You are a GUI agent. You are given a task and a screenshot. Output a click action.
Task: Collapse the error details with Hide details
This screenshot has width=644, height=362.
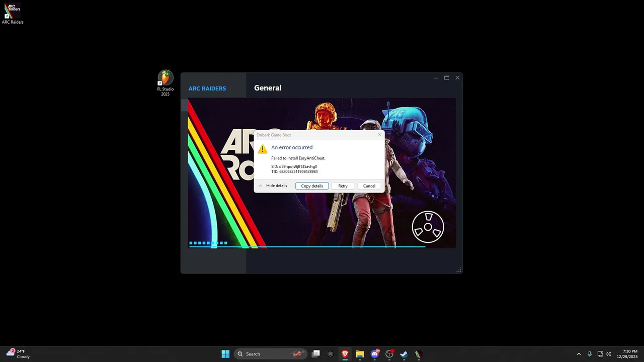(x=273, y=186)
